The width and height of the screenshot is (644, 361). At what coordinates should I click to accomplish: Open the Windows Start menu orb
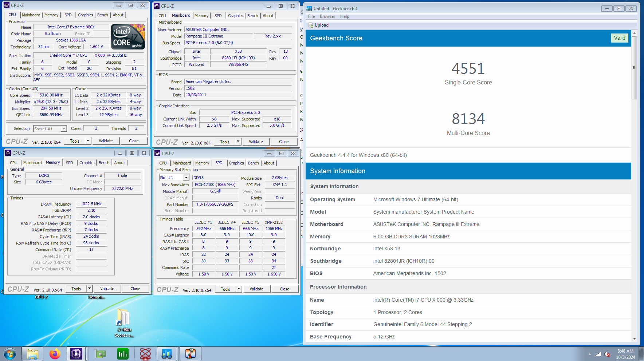coord(10,354)
